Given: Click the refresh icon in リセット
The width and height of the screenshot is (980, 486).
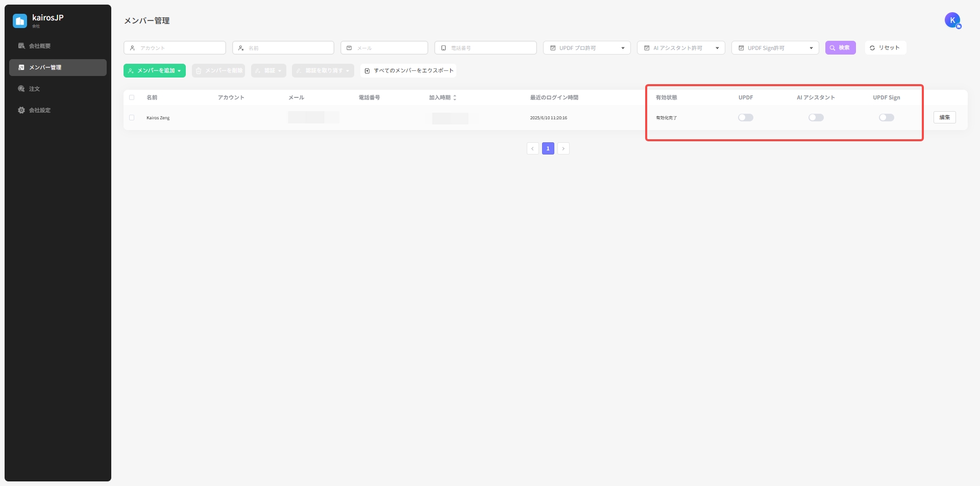Looking at the screenshot, I should (x=872, y=48).
